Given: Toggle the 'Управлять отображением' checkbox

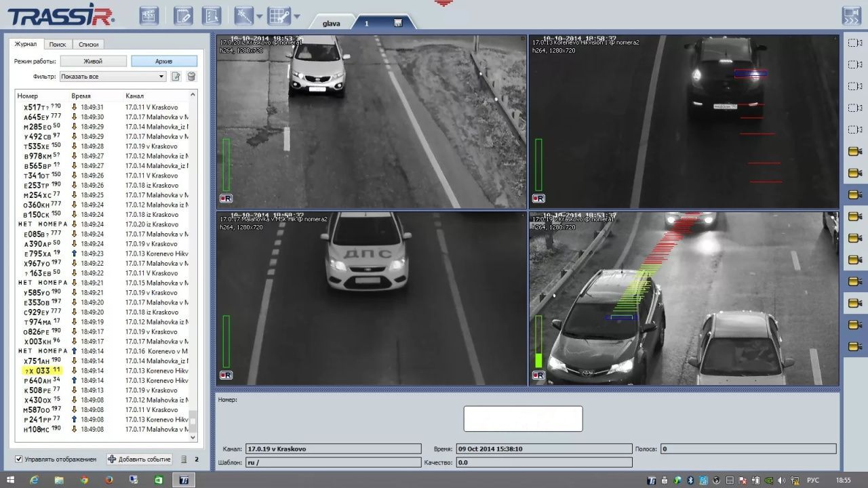Looking at the screenshot, I should pyautogui.click(x=19, y=460).
